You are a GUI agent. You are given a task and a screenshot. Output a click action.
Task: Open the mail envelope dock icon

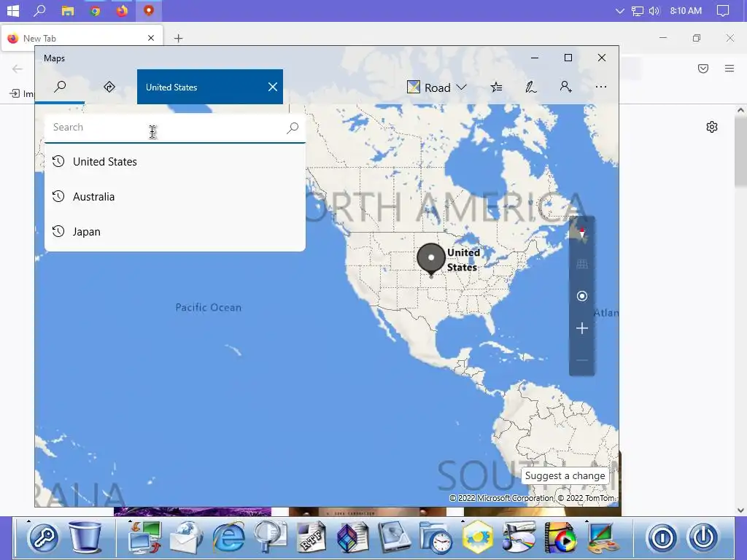(186, 537)
